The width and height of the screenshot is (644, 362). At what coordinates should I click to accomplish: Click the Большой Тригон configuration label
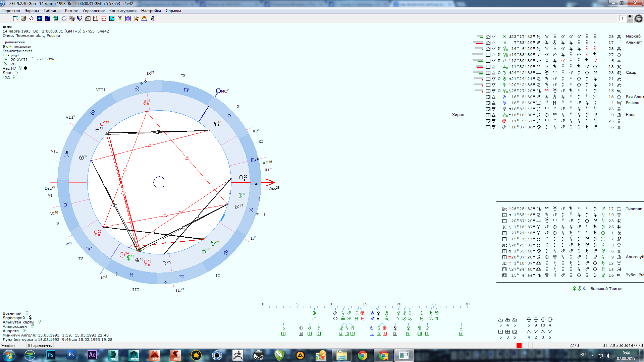coord(606,289)
